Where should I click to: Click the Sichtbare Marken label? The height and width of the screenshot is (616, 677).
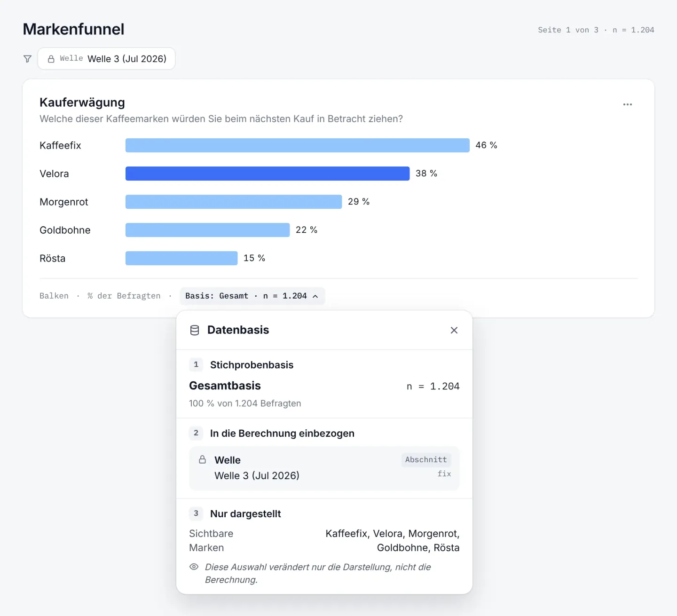pos(211,541)
